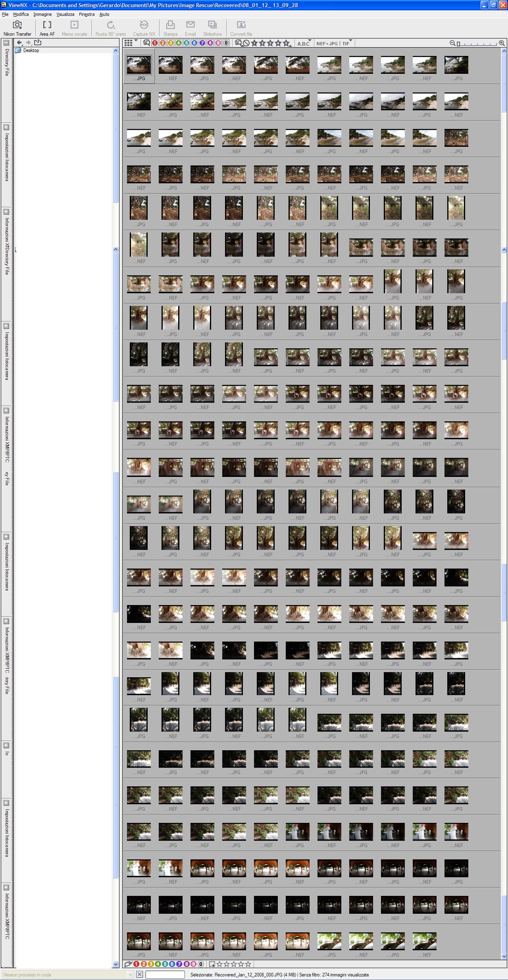Toggle purple label 7 filter in top bar
The image size is (508, 980).
pos(202,43)
